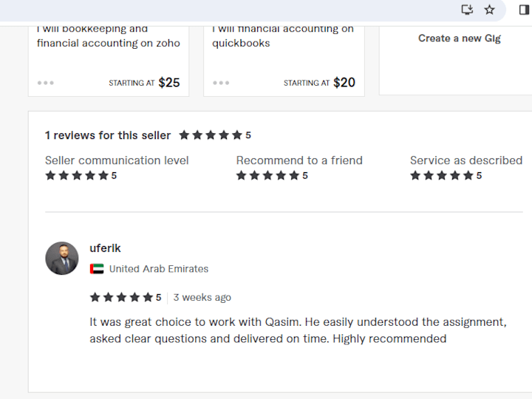Click Create a new Gig

[x=459, y=38]
